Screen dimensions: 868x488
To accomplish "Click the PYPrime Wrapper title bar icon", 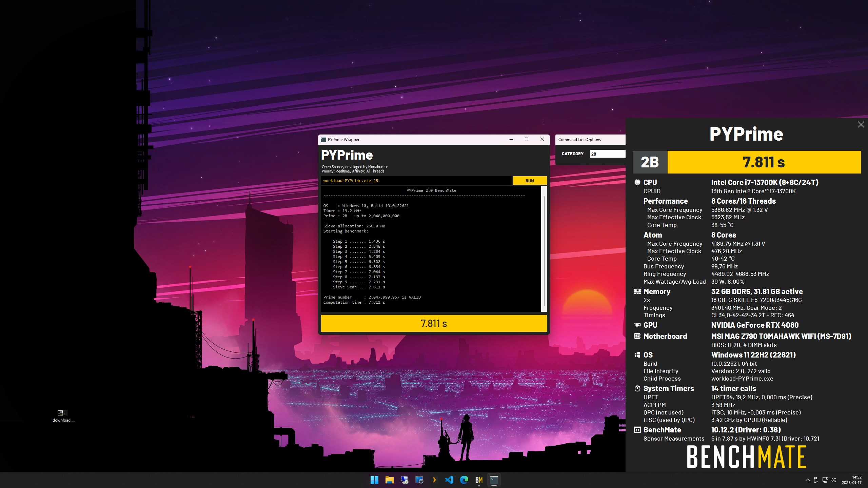I will (x=323, y=140).
